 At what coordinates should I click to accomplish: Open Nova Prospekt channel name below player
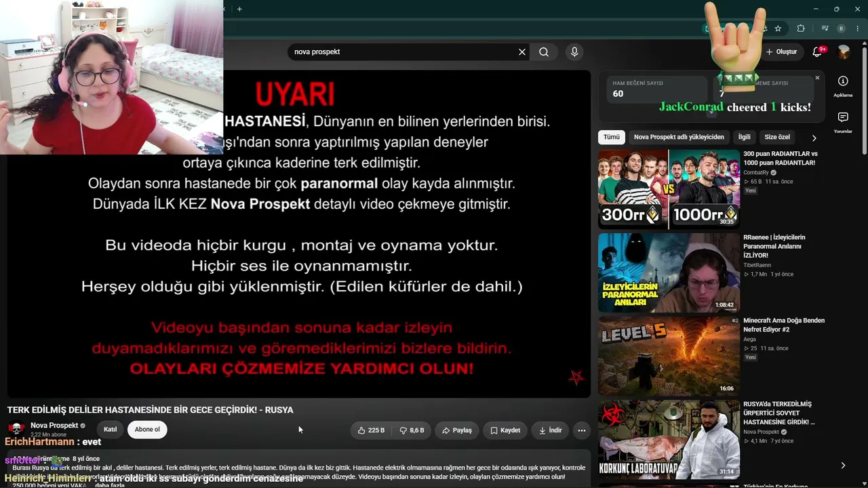tap(54, 426)
